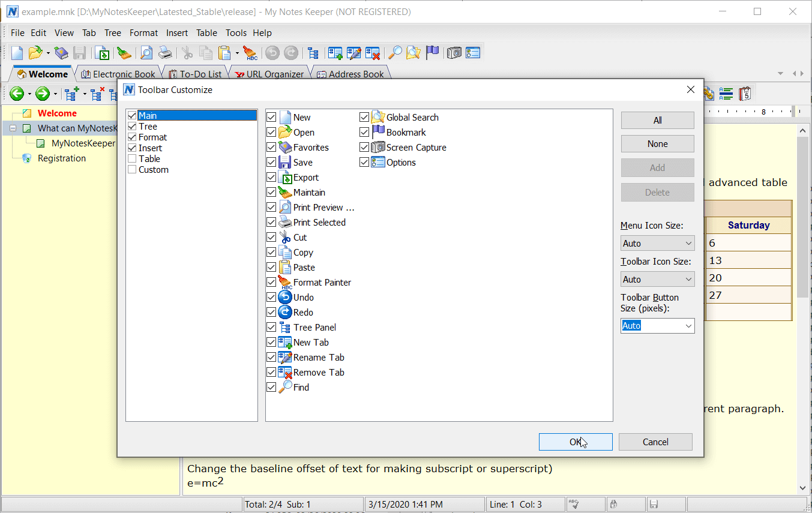Screen dimensions: 812x513
Task: Open the Back button history dropdown arrow
Action: pos(29,94)
